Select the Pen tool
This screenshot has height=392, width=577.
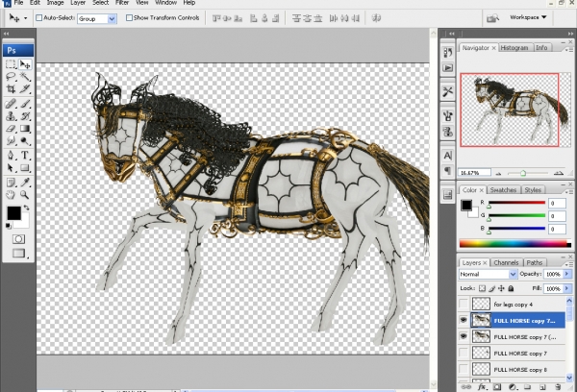click(11, 156)
